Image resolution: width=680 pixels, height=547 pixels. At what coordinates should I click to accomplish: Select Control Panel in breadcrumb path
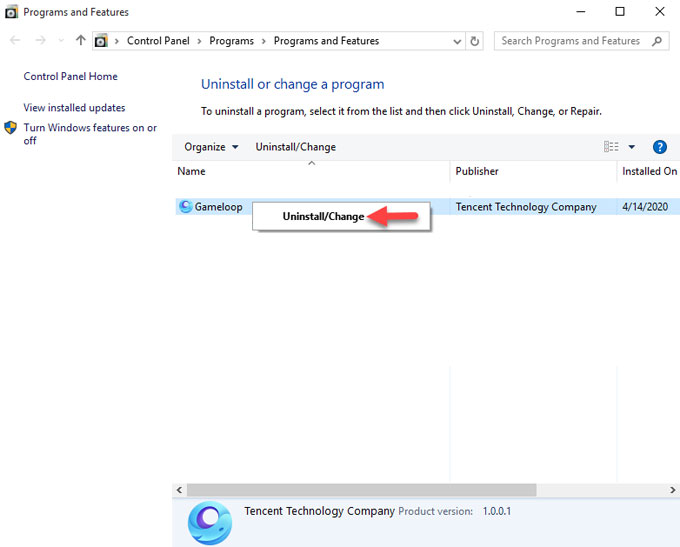tap(158, 41)
